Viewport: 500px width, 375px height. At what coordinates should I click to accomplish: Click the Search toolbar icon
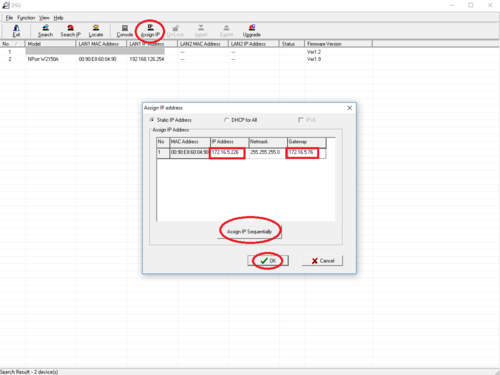pos(45,31)
